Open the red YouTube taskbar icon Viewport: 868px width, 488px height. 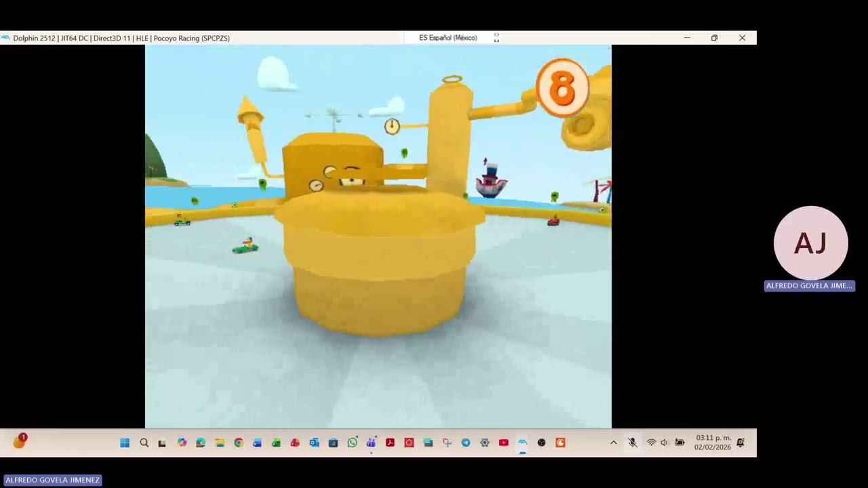click(504, 443)
